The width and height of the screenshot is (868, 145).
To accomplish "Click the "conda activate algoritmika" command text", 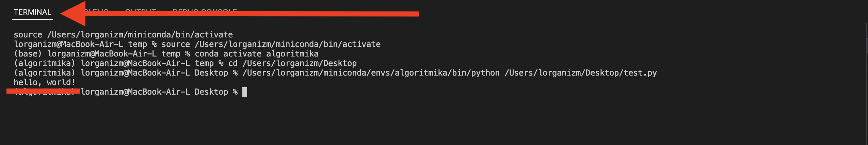I will click(x=256, y=54).
